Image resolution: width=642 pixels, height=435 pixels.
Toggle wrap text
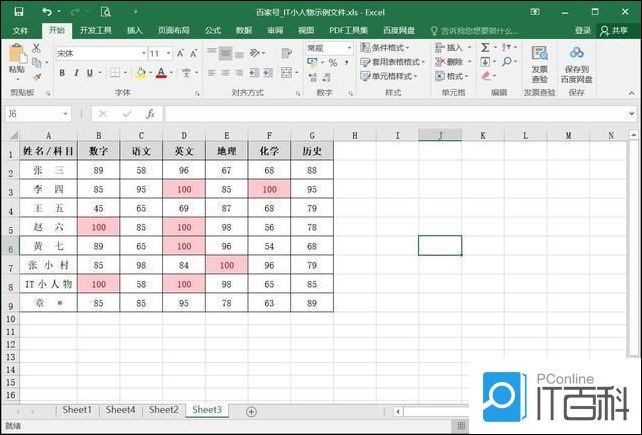(x=287, y=53)
